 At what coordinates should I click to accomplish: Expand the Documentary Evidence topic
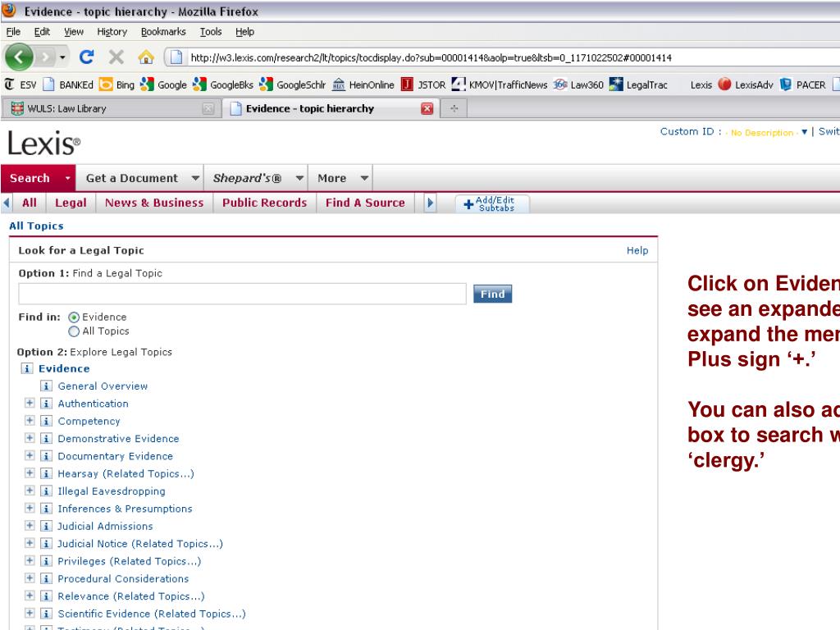pyautogui.click(x=30, y=455)
